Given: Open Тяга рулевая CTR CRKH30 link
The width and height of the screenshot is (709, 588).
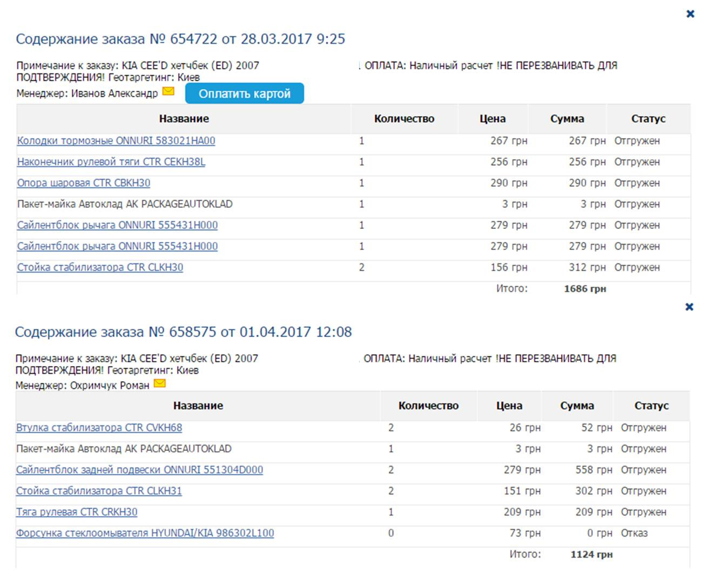Looking at the screenshot, I should (x=77, y=512).
